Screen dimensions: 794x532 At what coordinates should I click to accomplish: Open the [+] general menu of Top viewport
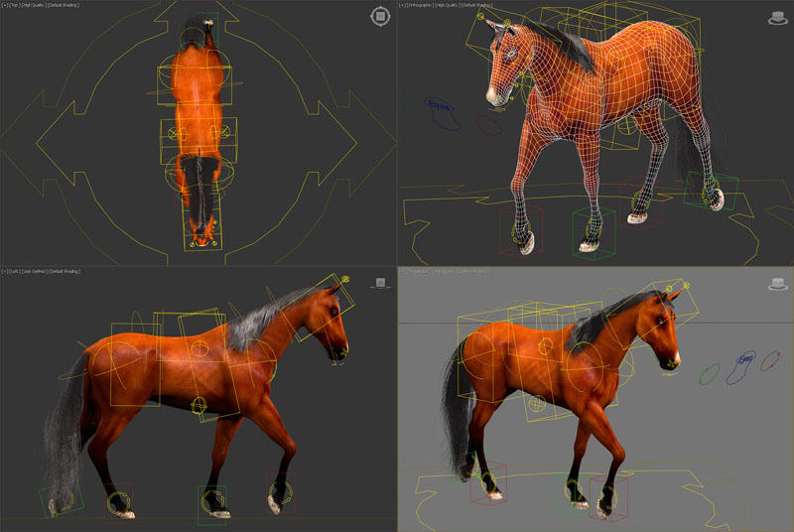(x=5, y=5)
